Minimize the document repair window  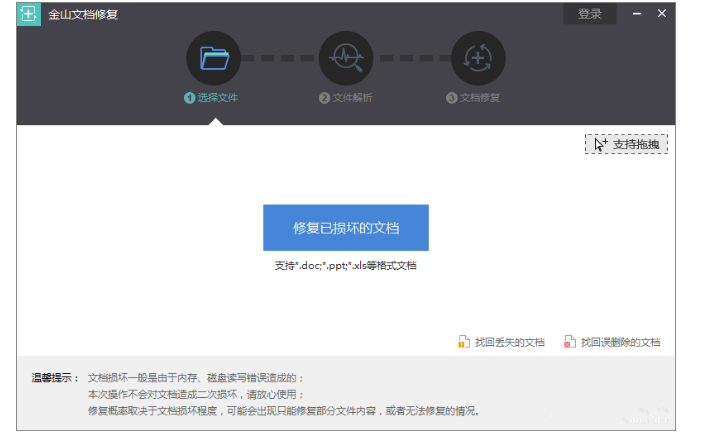(637, 14)
